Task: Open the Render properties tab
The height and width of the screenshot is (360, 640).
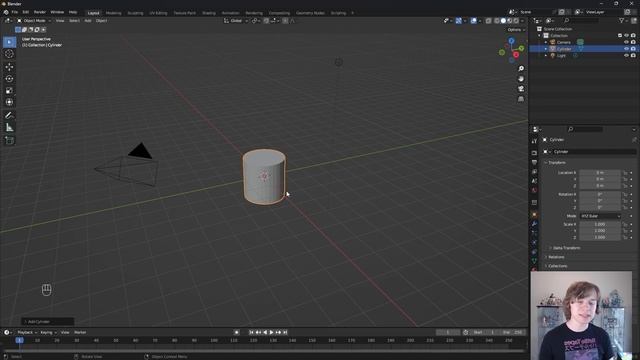Action: [534, 153]
